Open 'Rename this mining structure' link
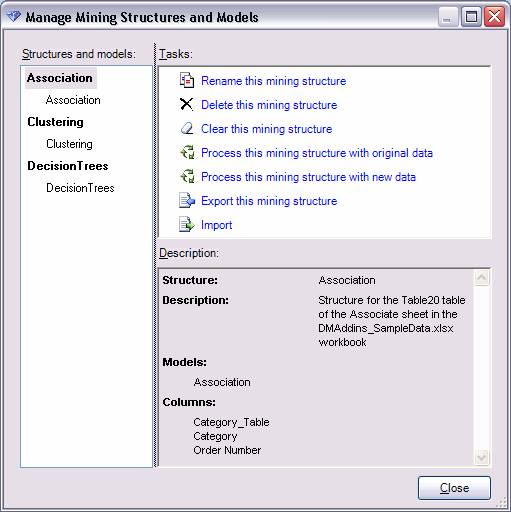 [x=274, y=81]
